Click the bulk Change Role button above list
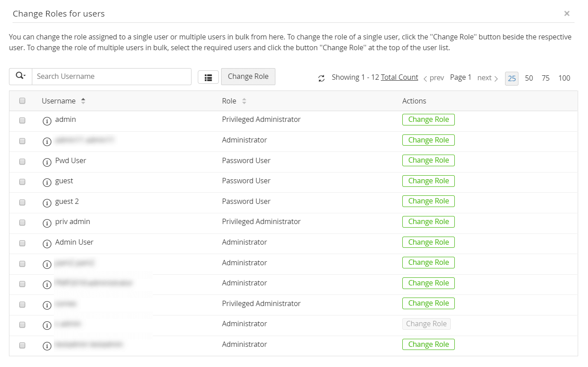 click(x=248, y=77)
